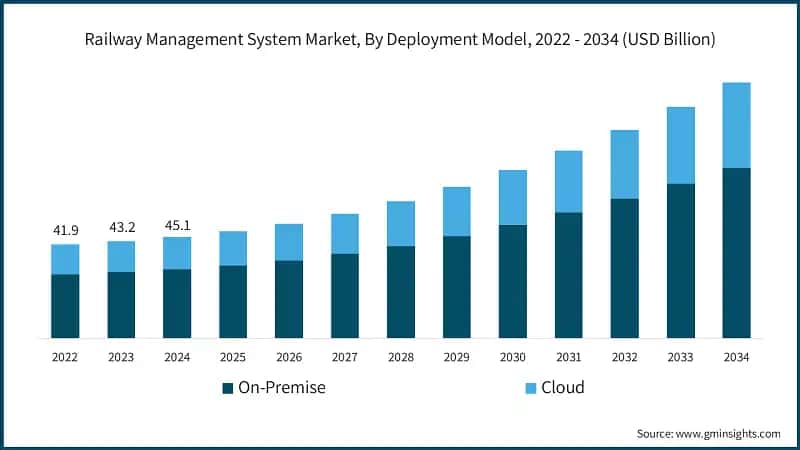This screenshot has height=450, width=800.
Task: Click the On-Premise legend color swatch
Action: point(228,388)
